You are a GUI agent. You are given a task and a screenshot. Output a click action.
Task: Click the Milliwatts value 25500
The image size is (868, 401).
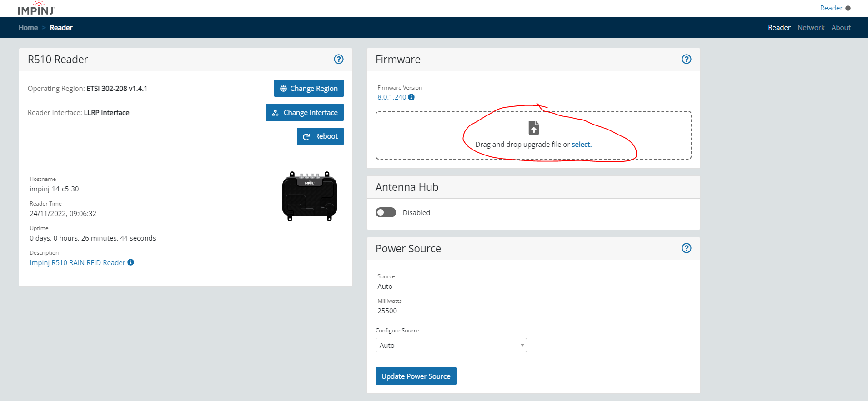click(387, 311)
